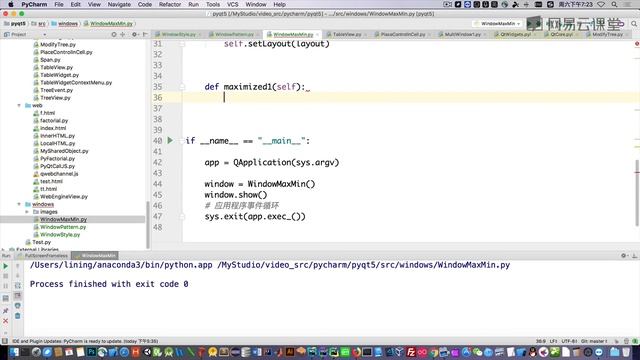Viewport: 640px width, 360px height.
Task: Click scroll-from-source icon in Project toolbar
Action: point(114,35)
